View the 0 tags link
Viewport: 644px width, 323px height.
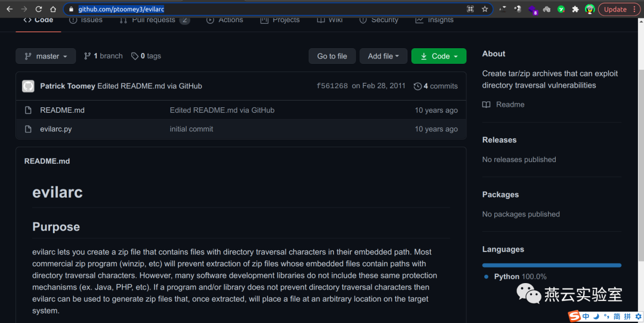[146, 56]
